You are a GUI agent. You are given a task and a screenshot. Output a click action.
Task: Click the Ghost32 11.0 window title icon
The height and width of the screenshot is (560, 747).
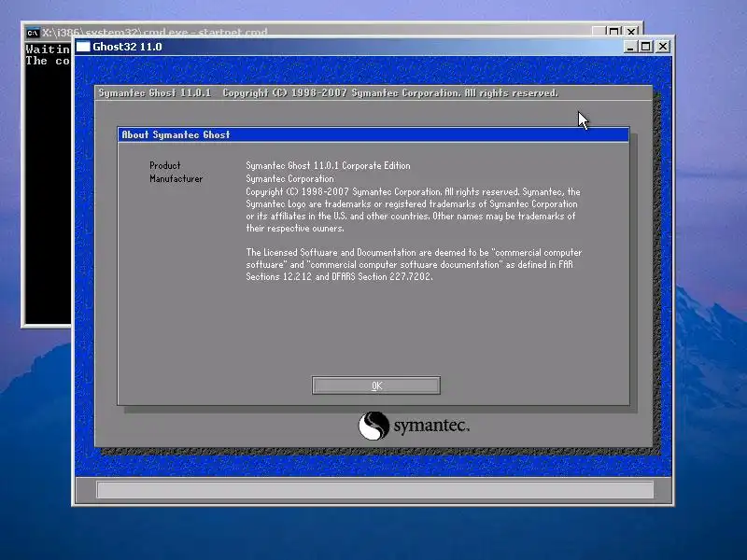(x=83, y=47)
